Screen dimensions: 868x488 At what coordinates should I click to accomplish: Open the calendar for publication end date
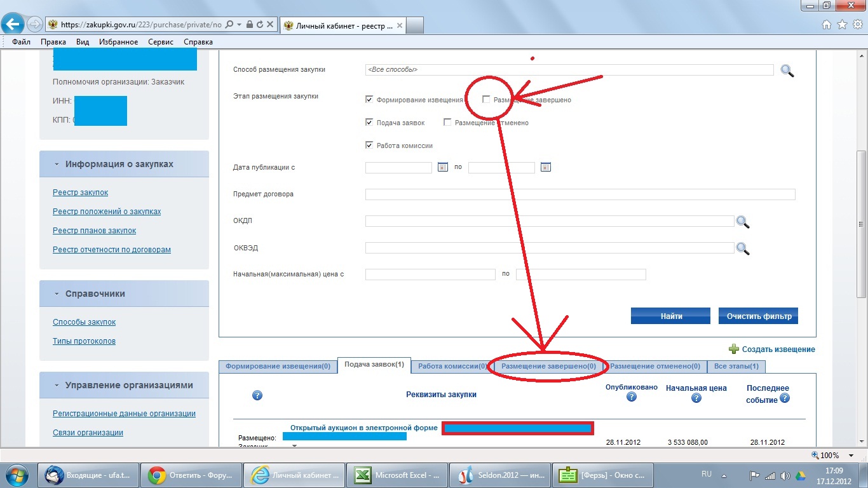point(545,168)
